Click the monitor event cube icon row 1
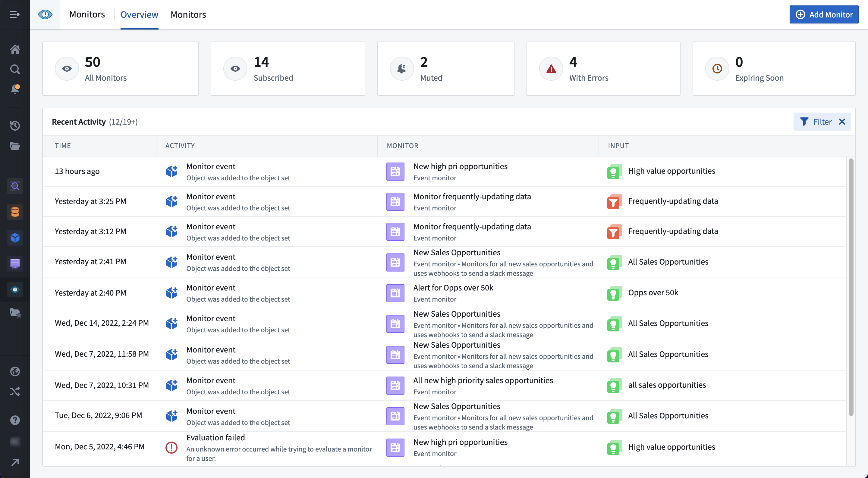The width and height of the screenshot is (868, 478). pyautogui.click(x=171, y=171)
